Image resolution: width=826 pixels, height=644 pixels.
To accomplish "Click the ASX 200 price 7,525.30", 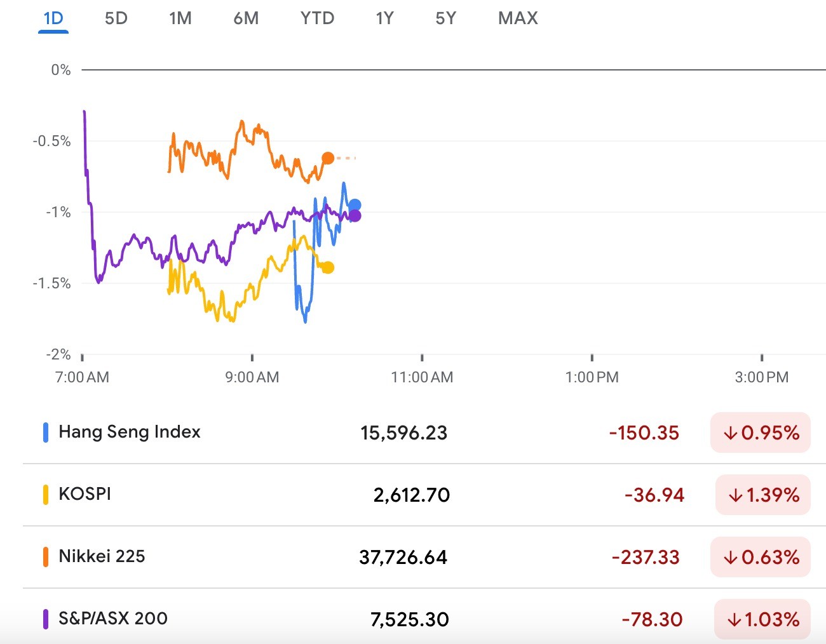I will (x=410, y=620).
